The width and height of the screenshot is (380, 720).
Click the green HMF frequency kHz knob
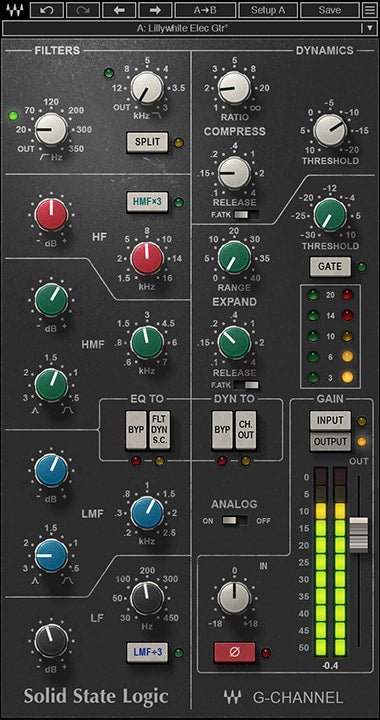coord(147,342)
